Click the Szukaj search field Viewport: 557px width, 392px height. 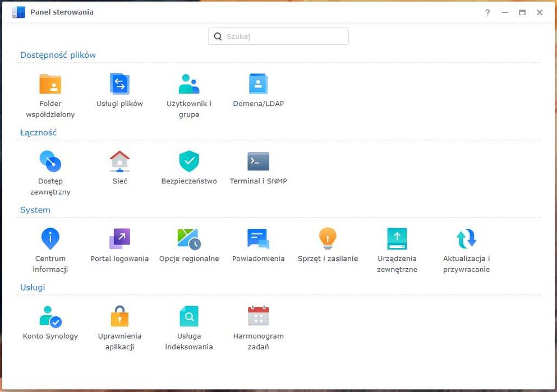[278, 36]
